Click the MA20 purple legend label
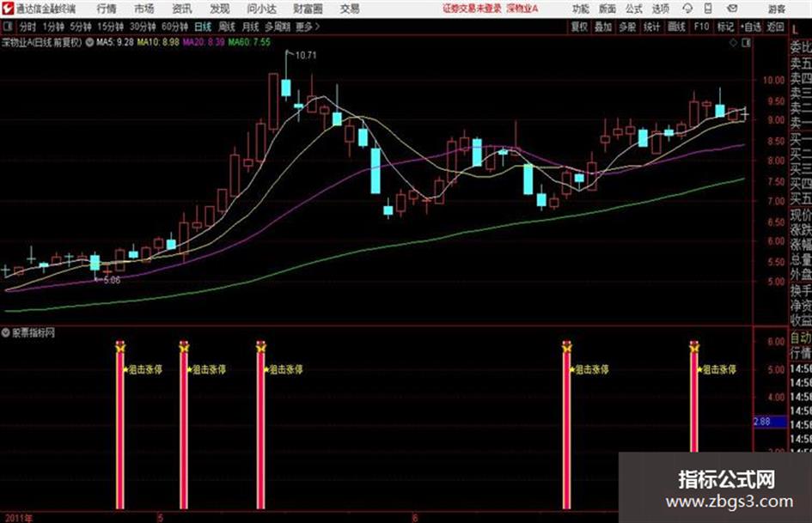The width and height of the screenshot is (812, 523). click(204, 42)
